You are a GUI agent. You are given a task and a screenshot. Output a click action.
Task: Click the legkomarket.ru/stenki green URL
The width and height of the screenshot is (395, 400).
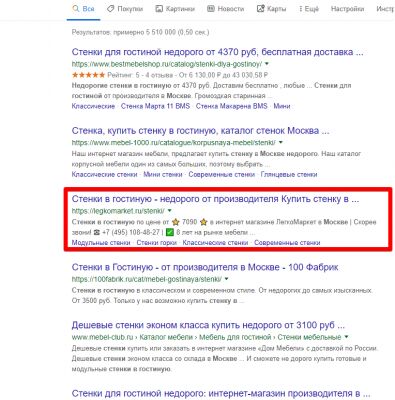[x=118, y=211]
